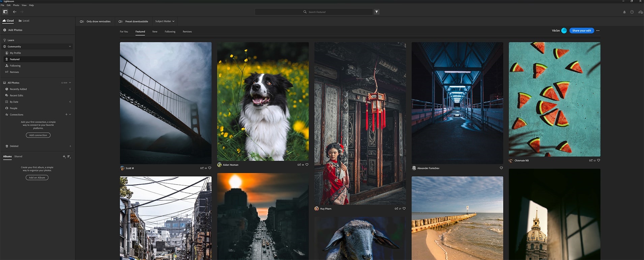This screenshot has height=260, width=644.
Task: Switch to For You tab
Action: pyautogui.click(x=124, y=32)
